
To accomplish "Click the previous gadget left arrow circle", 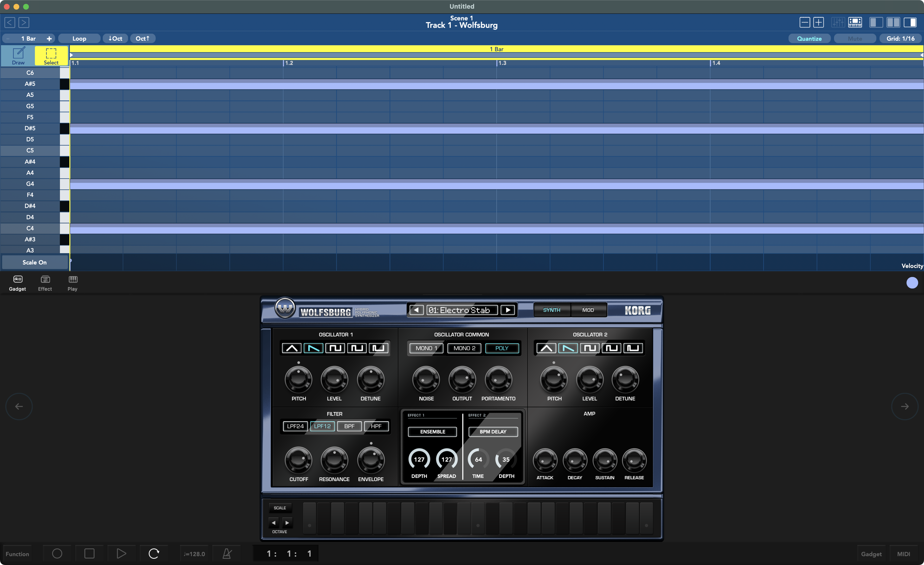I will coord(19,406).
